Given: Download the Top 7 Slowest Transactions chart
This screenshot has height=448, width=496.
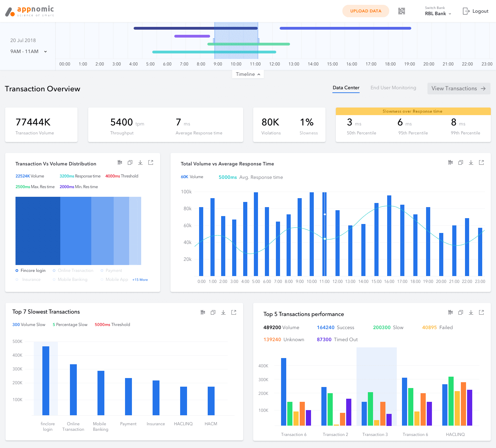Looking at the screenshot, I should [224, 312].
